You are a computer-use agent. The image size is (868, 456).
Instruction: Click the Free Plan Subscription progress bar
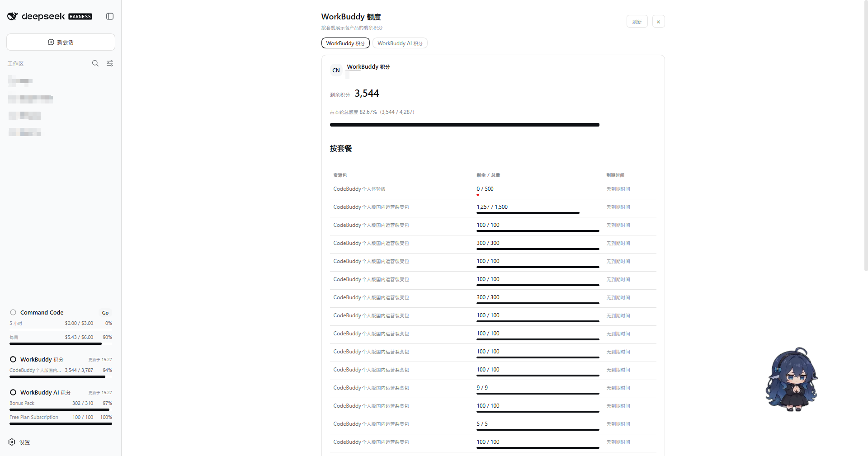[61, 424]
